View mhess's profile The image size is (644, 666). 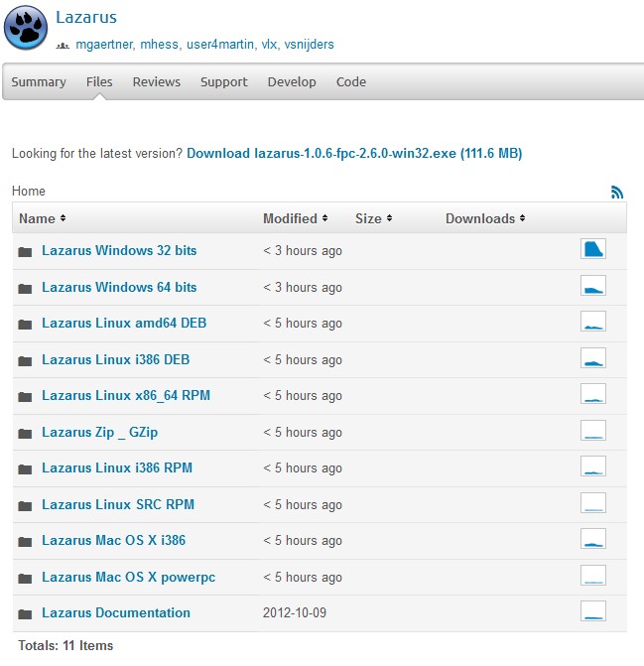tap(159, 45)
